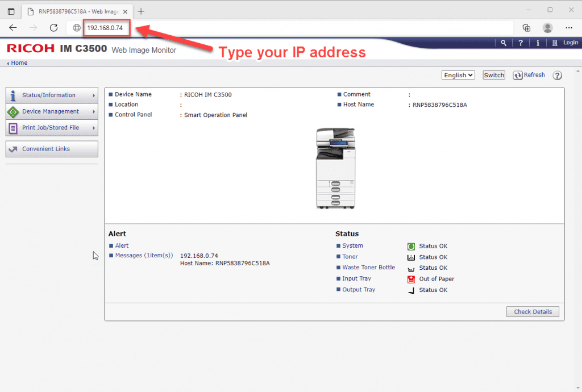Click the Output Tray link
Screen dimensions: 582x392
point(359,290)
